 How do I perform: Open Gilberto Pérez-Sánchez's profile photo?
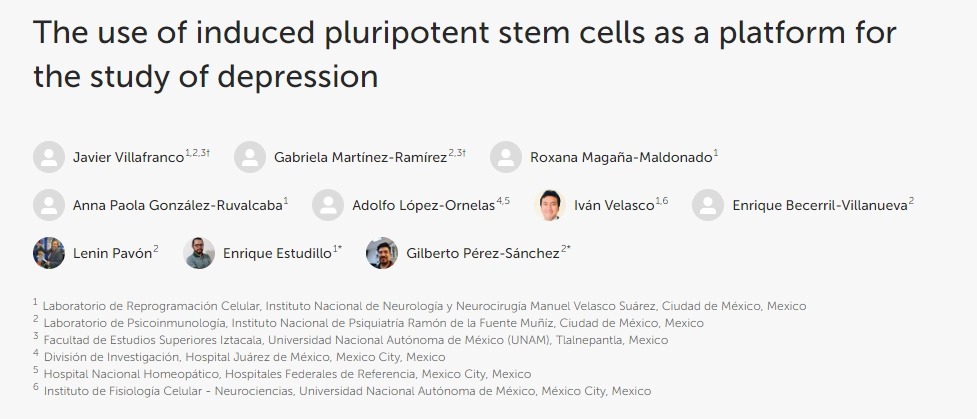[382, 253]
